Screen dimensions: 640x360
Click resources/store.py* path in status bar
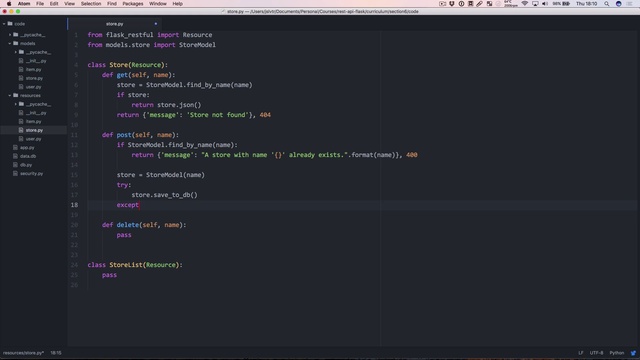click(23, 353)
